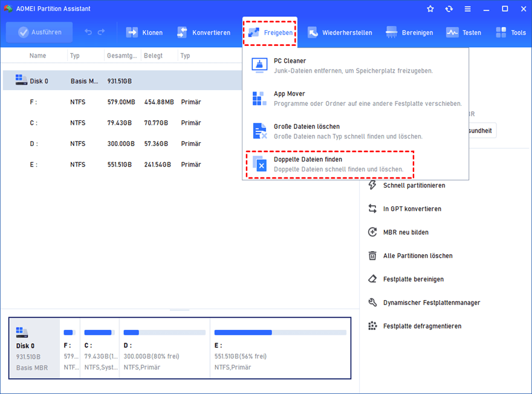This screenshot has height=394, width=532.
Task: Select F: partition block in disk map
Action: [x=70, y=348]
